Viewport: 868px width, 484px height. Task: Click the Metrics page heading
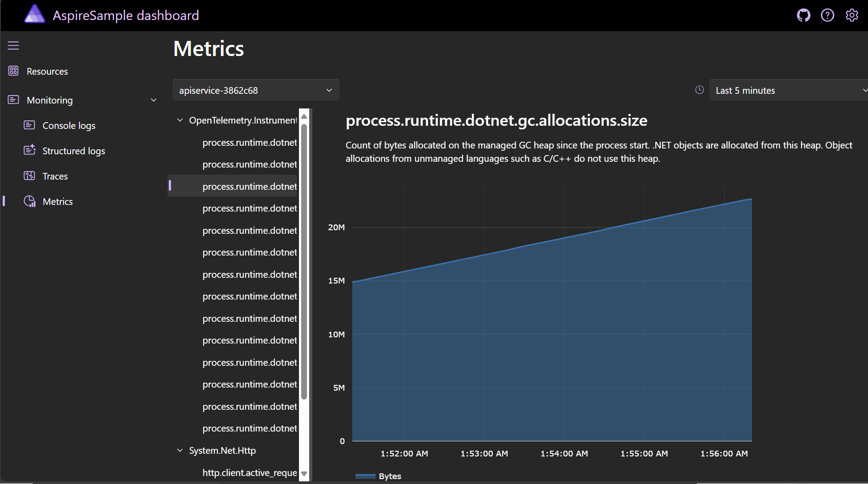[x=209, y=48]
